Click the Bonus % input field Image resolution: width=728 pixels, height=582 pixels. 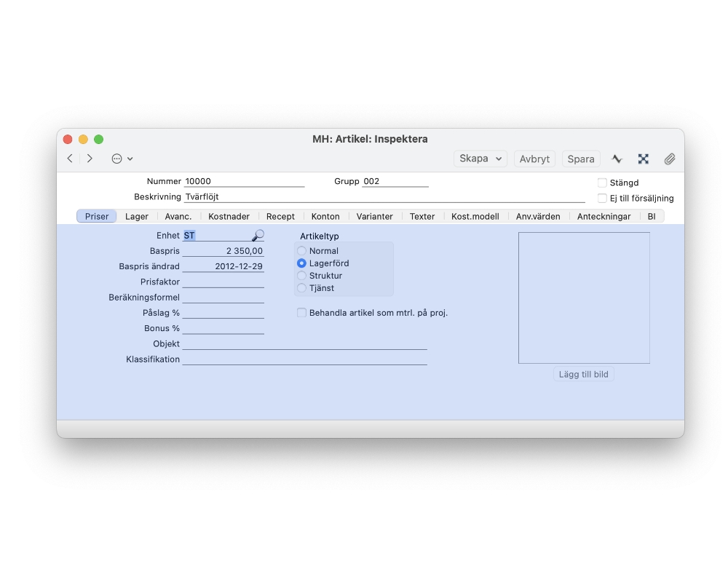coord(223,328)
